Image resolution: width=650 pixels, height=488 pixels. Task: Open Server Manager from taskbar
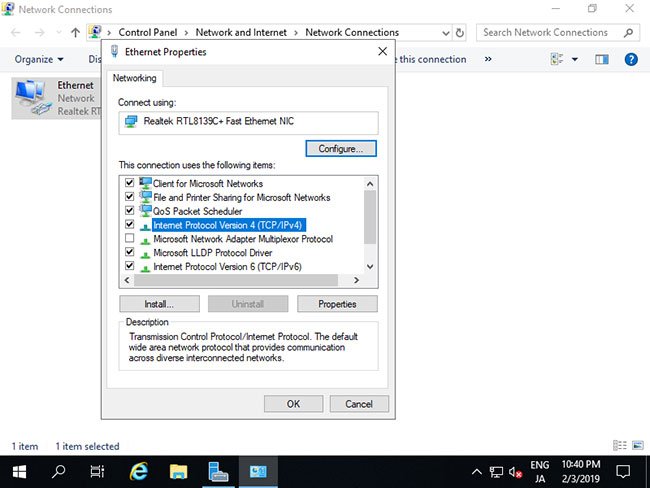[218, 472]
